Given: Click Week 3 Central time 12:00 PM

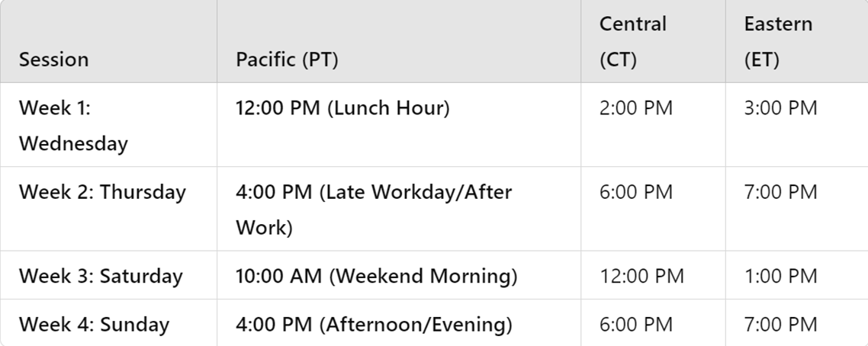Looking at the screenshot, I should coord(641,276).
